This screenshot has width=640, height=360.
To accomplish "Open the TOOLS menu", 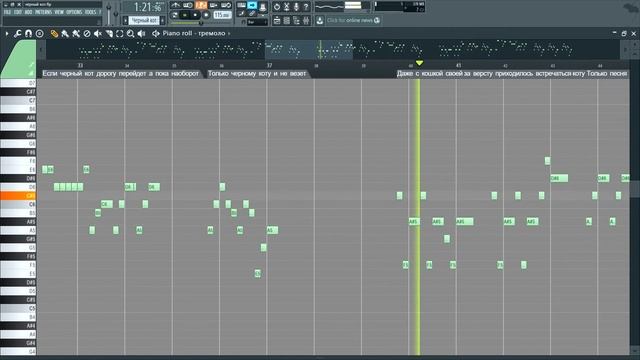I will click(x=90, y=12).
